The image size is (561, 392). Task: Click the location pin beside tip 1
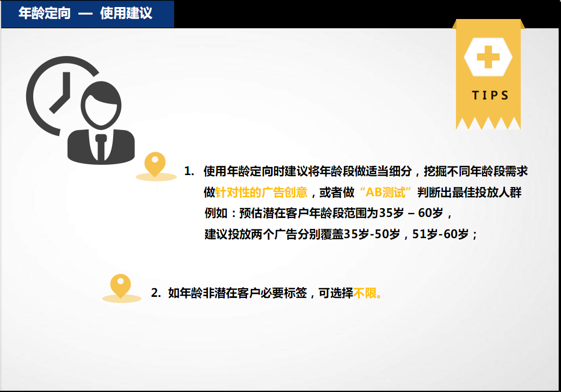click(x=156, y=166)
